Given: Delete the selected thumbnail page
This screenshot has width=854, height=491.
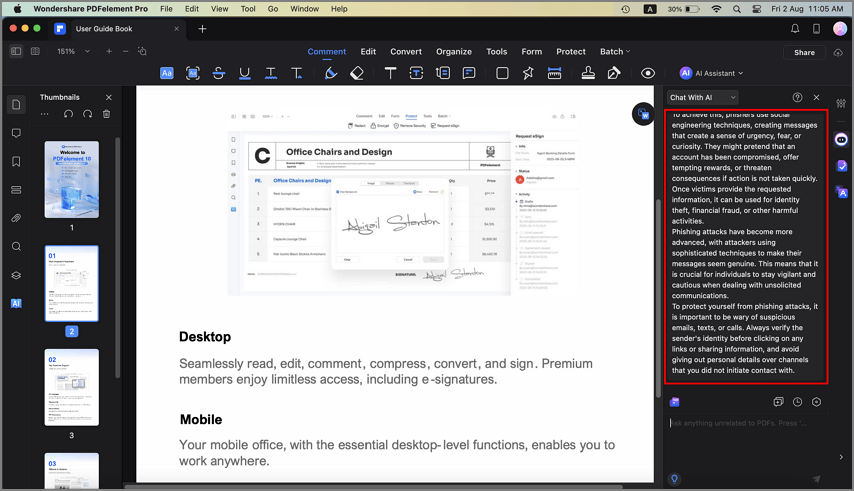Looking at the screenshot, I should pyautogui.click(x=106, y=114).
